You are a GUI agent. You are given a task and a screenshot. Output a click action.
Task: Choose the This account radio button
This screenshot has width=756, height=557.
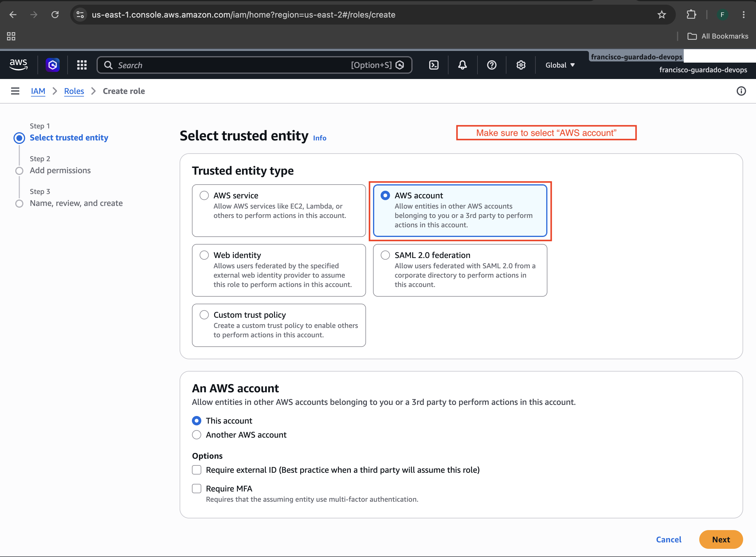pos(197,421)
